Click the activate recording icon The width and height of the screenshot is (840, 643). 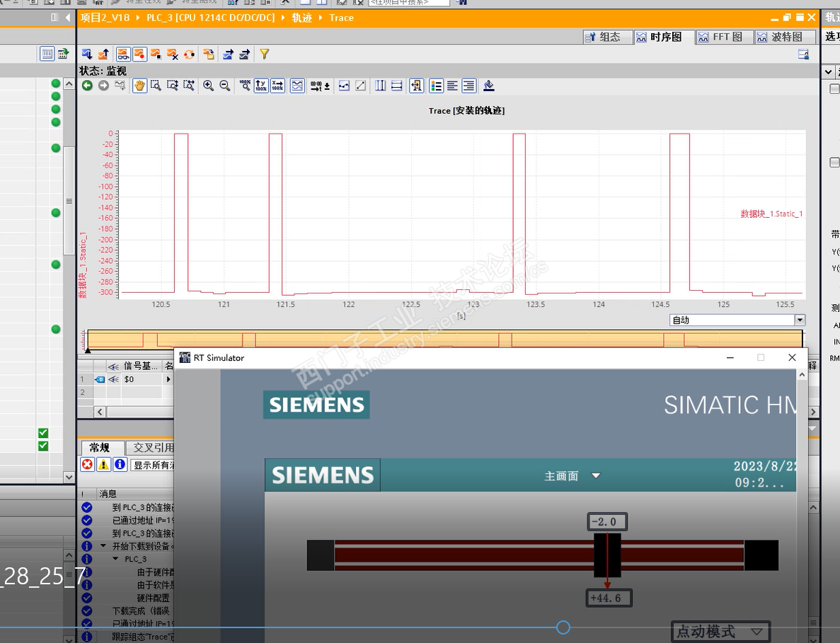tap(139, 54)
